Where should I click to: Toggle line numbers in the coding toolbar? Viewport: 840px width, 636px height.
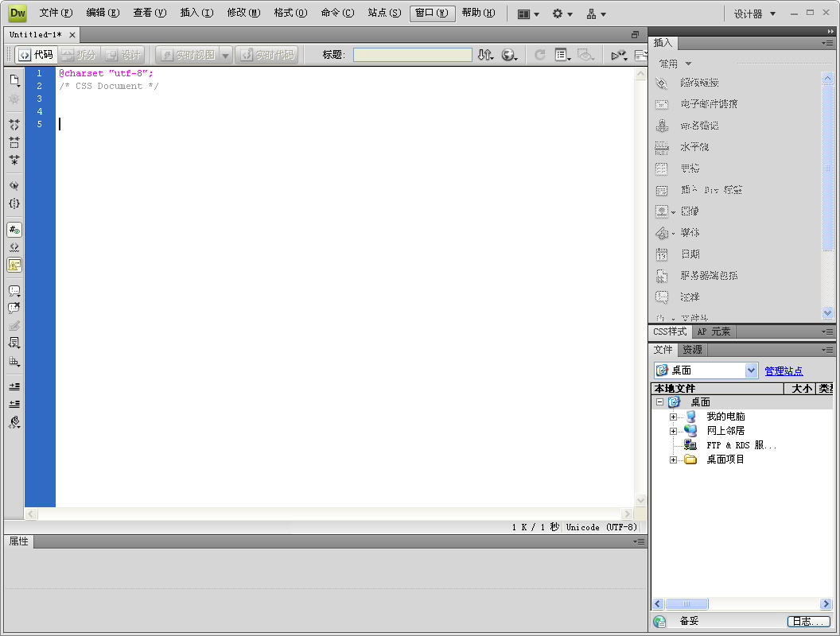14,230
